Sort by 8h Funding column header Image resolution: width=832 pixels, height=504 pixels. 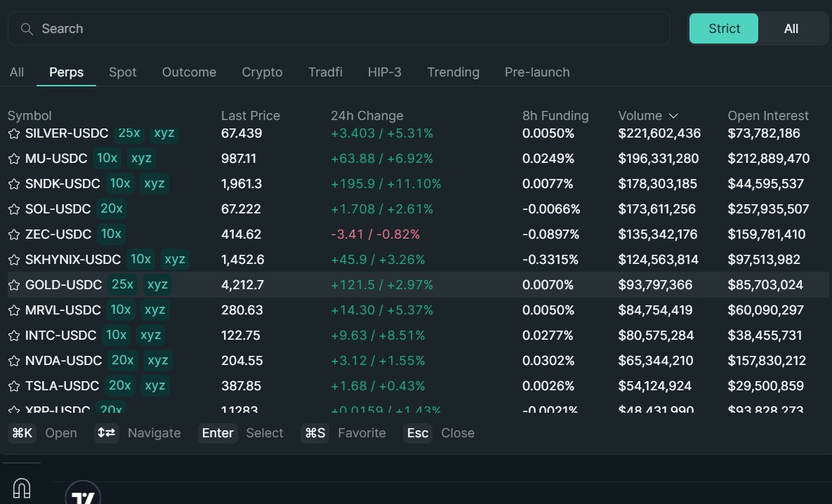(x=555, y=116)
